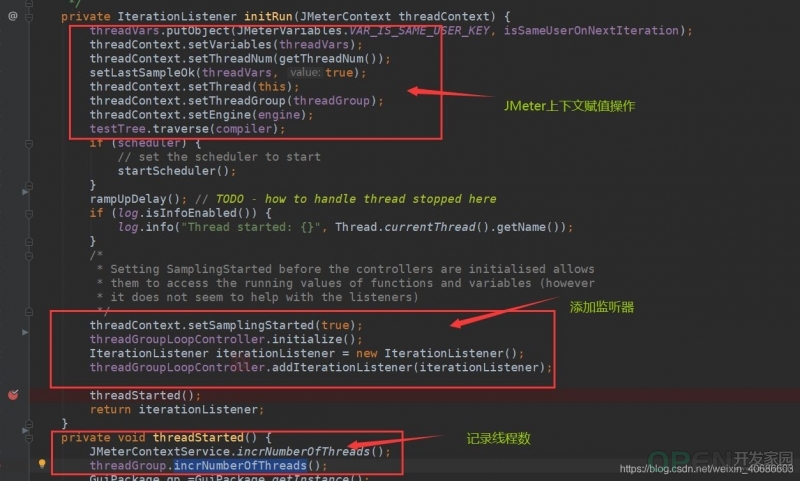Viewport: 800px width, 481px height.
Task: Fold the if (log.isInfoEnabled()) block
Action: 29,214
